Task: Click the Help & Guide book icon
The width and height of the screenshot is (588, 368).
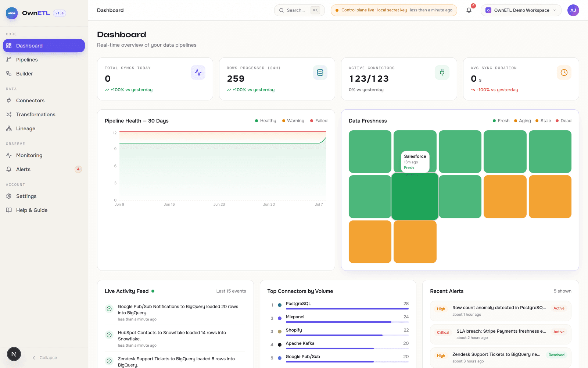Action: tap(9, 210)
